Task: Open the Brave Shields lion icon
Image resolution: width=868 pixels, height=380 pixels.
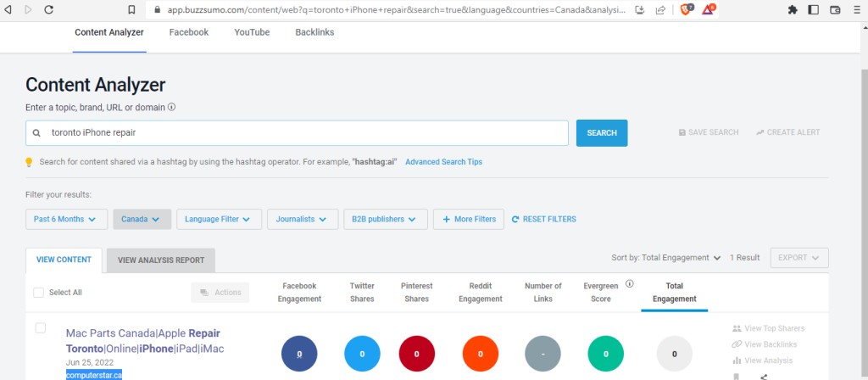Action: [x=687, y=9]
